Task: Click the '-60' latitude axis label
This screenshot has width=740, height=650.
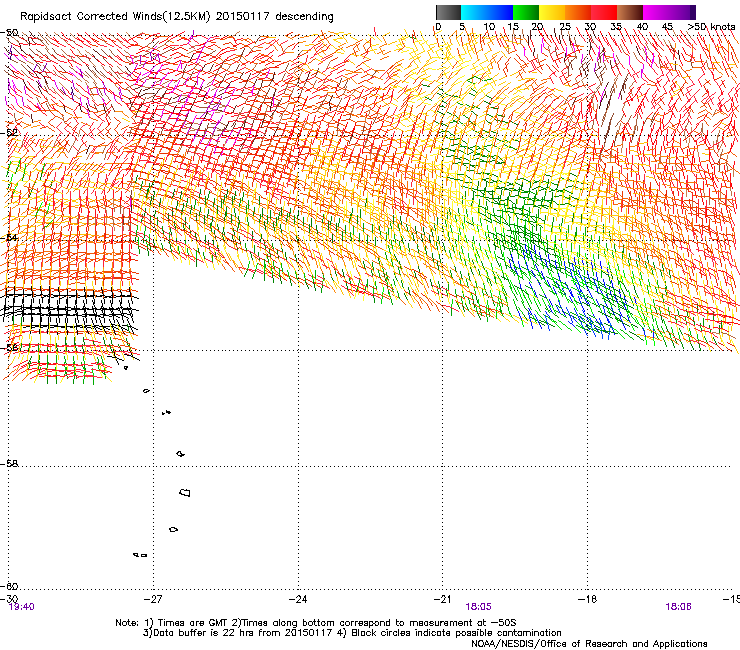Action: 9,587
